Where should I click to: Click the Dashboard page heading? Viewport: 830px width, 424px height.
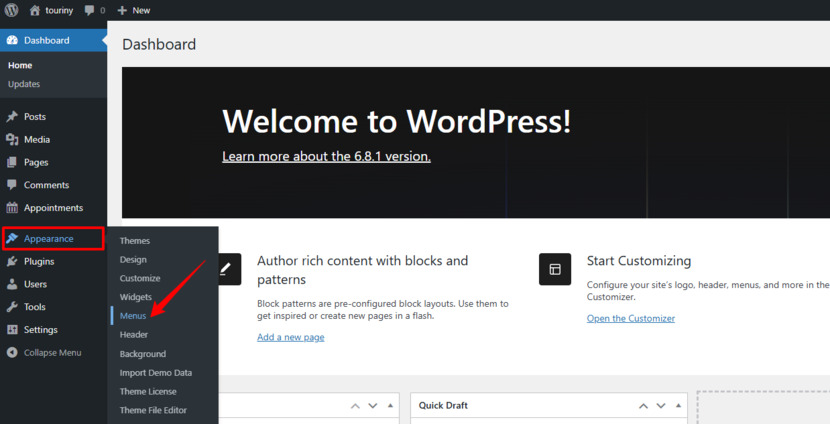[159, 44]
